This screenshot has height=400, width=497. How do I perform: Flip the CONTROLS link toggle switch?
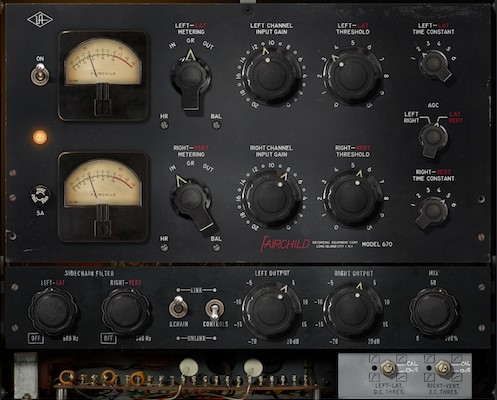pos(214,309)
